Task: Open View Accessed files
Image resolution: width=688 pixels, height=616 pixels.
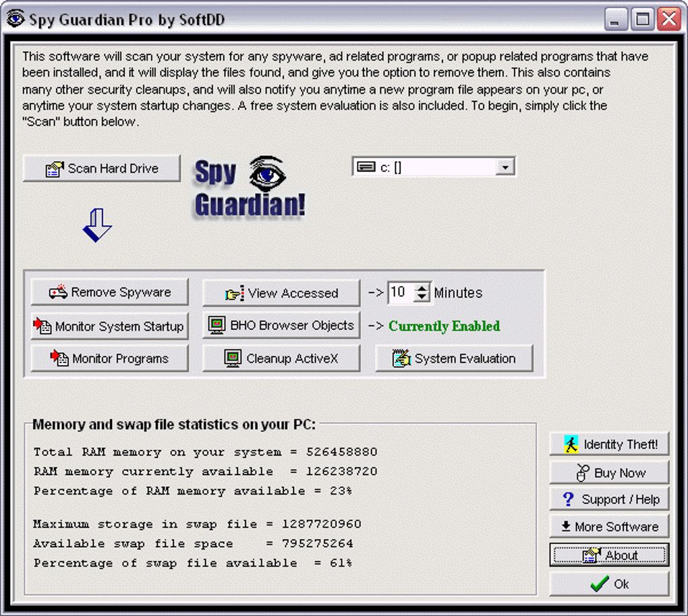Action: [281, 293]
